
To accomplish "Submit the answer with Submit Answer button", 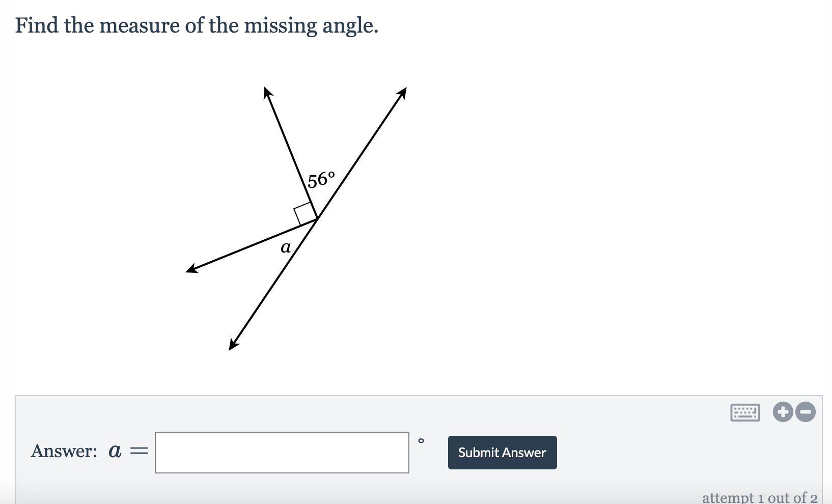I will pos(502,453).
